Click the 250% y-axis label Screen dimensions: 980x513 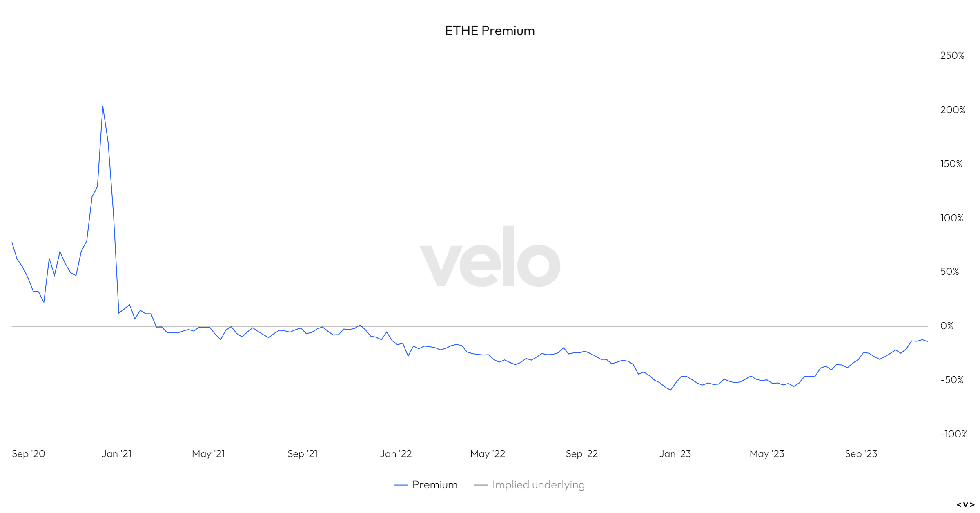952,56
